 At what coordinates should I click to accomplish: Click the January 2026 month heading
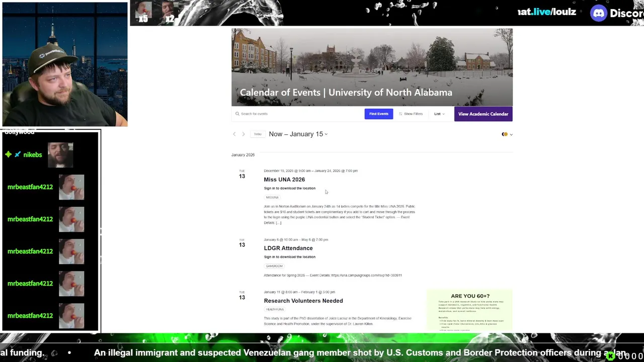click(243, 155)
